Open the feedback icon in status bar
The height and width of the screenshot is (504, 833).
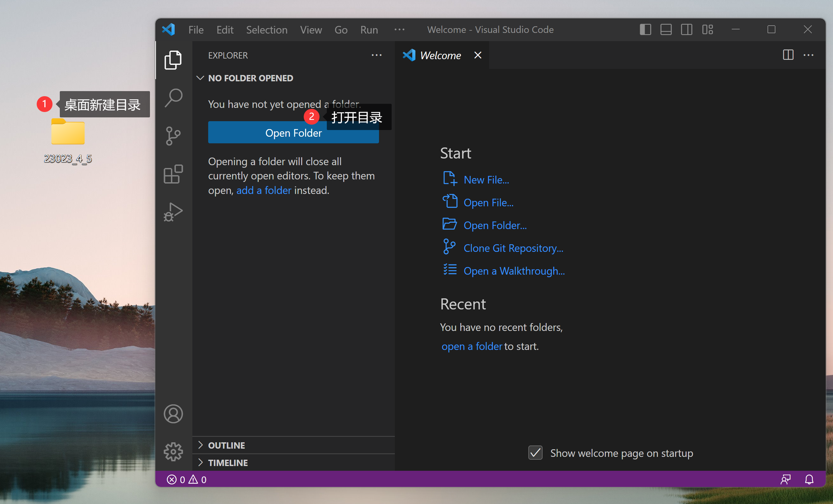[785, 479]
